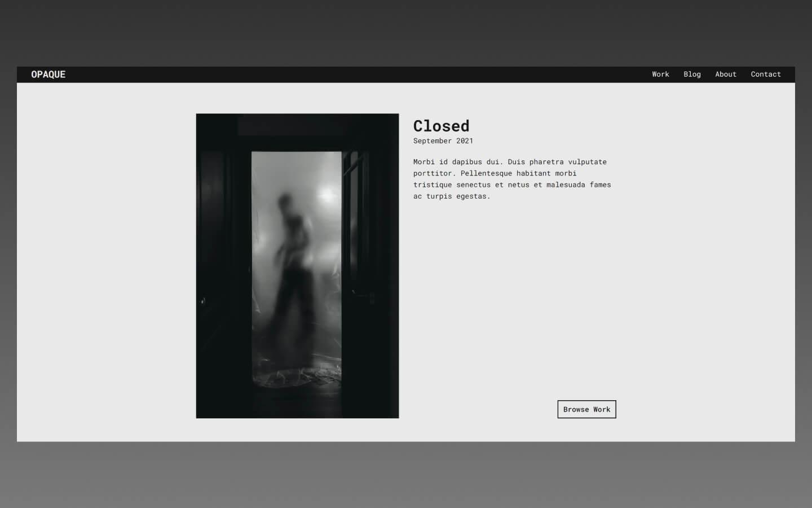This screenshot has width=812, height=508.
Task: Click the Browse Work button
Action: [586, 409]
